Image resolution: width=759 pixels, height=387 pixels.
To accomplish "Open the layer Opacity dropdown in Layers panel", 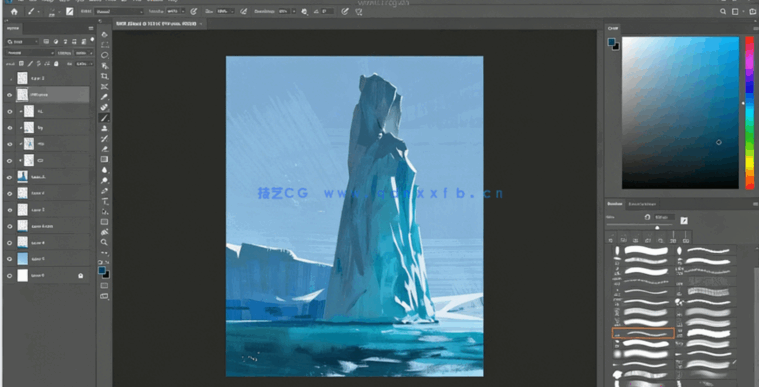I will [91, 53].
